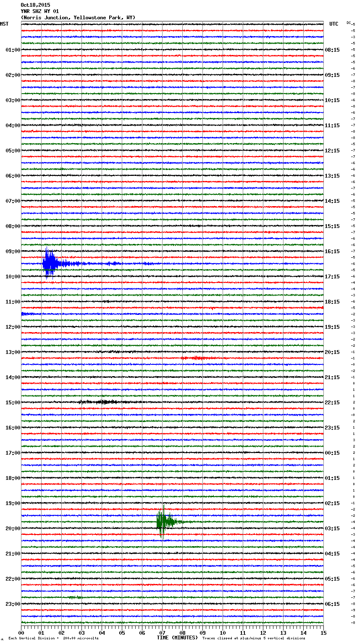
Task: Click the 15 minute tick on the time axis
Action: 323,633
